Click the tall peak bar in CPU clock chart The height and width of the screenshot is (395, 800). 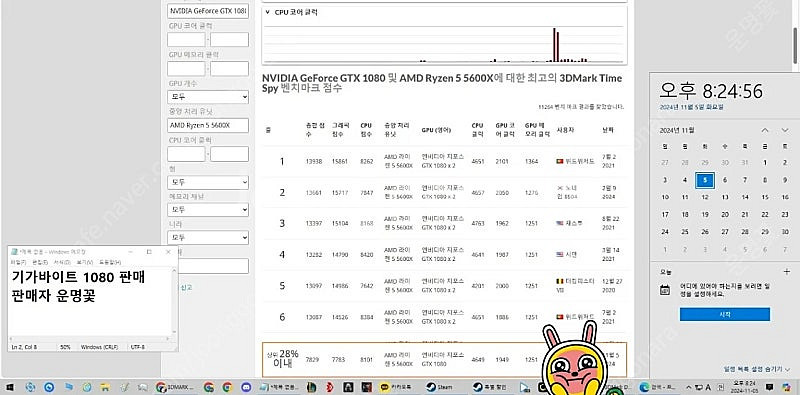[x=554, y=45]
